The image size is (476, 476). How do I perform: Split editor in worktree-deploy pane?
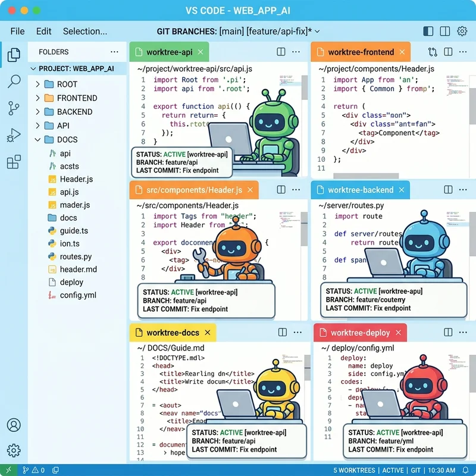448,333
